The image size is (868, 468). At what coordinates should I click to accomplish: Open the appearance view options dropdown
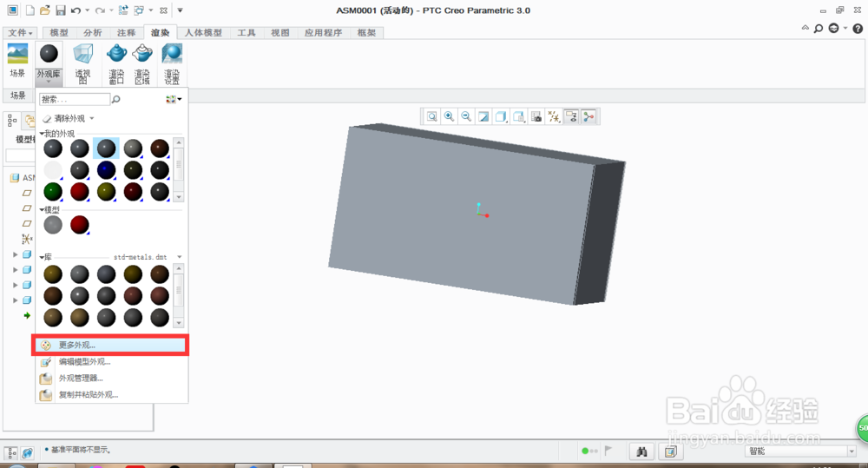click(x=174, y=99)
